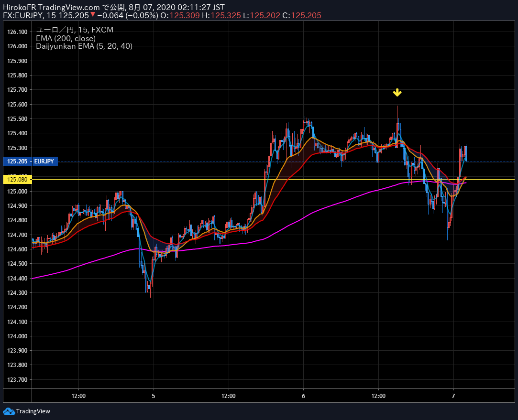Click the 125.300 price axis label

pyautogui.click(x=17, y=148)
